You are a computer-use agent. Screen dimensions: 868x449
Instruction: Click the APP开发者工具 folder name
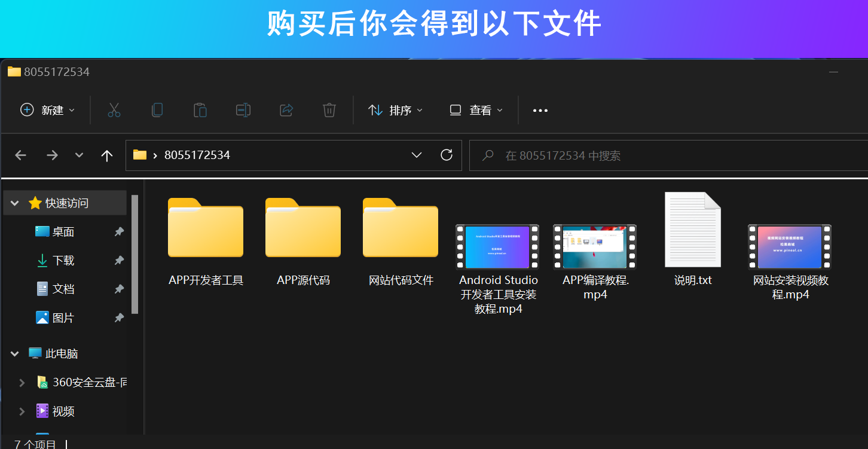(x=206, y=280)
